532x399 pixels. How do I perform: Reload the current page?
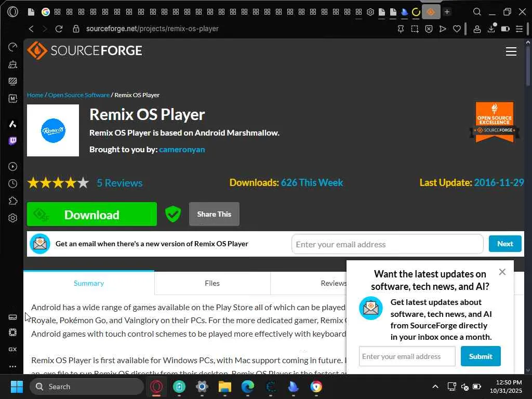59,29
